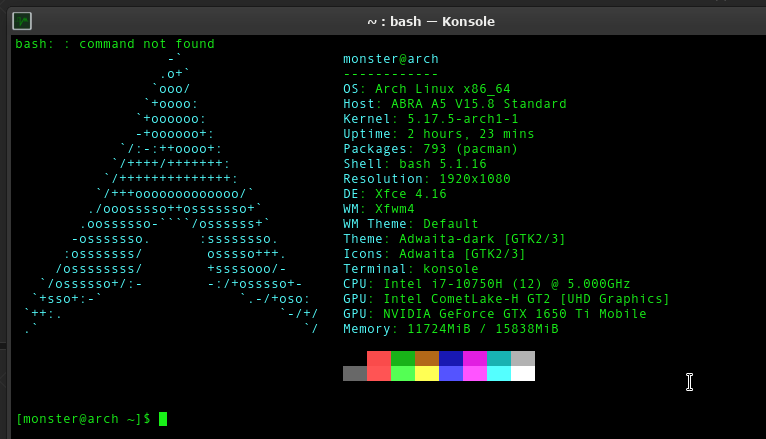Click the Konsole window menu icon
766x439 pixels.
pos(22,21)
